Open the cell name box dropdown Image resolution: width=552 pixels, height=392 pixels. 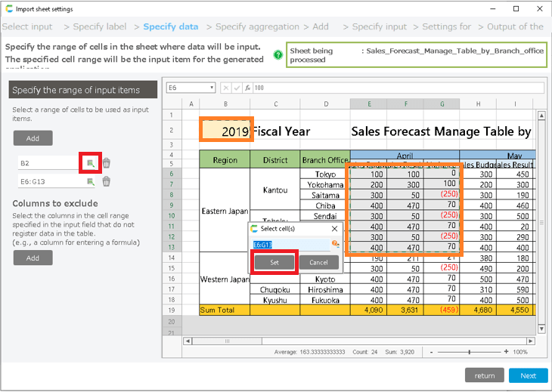[x=212, y=88]
